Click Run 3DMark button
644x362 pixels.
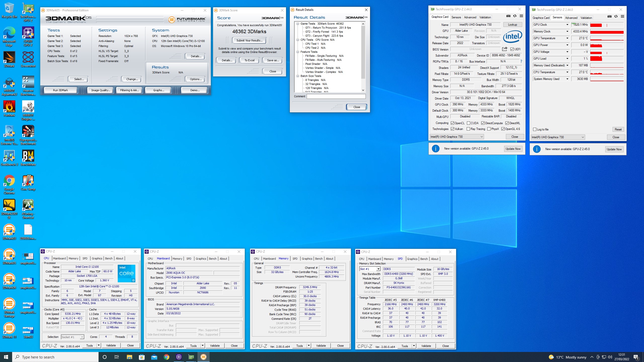60,90
